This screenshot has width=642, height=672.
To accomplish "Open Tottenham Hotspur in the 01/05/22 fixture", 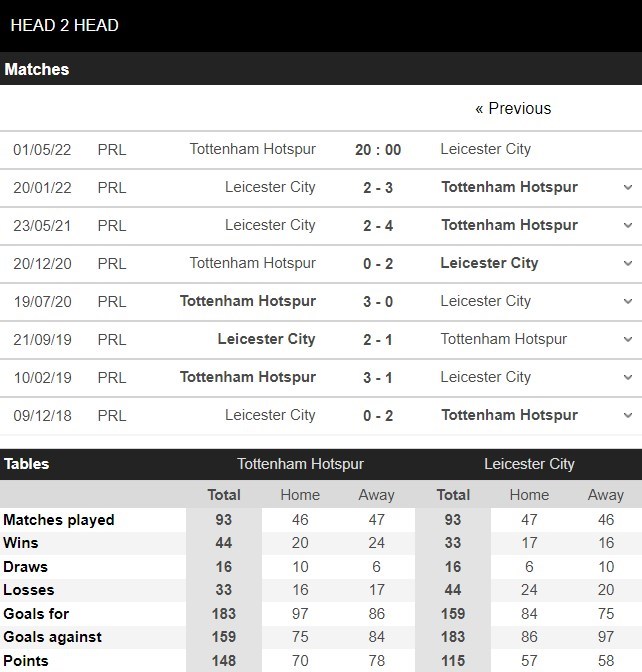I will pos(252,149).
